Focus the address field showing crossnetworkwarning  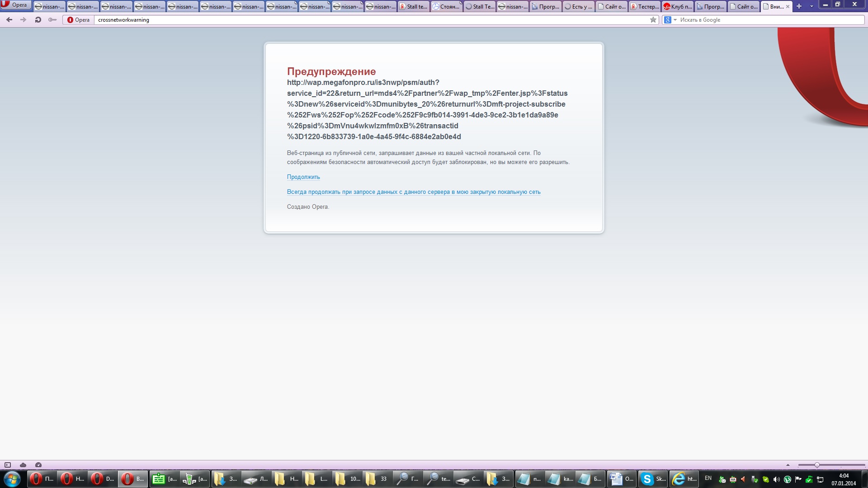tap(371, 20)
